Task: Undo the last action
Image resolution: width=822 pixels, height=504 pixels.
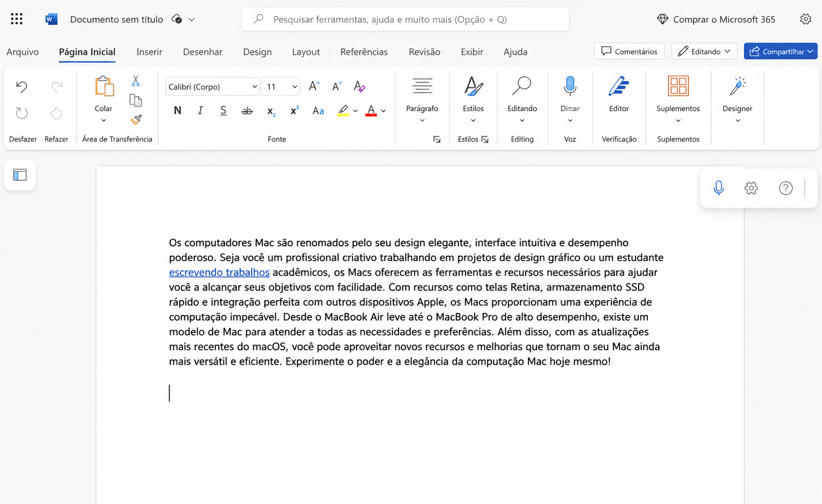Action: coord(22,86)
